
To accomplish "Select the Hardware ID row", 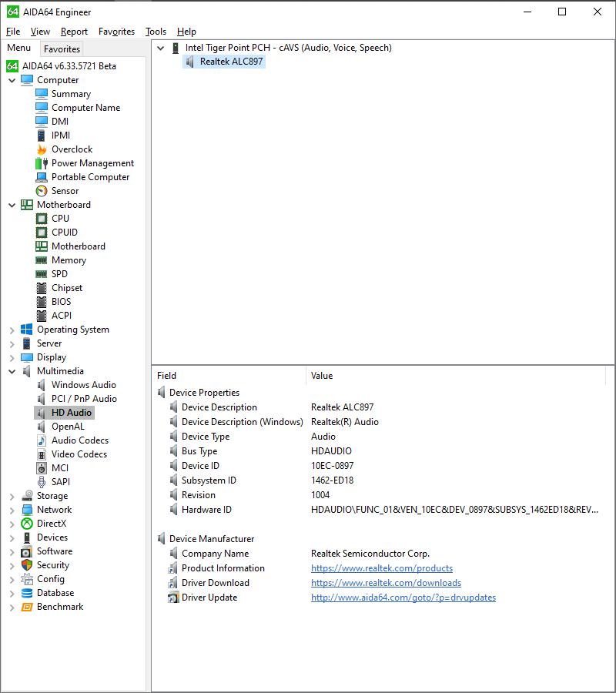I will click(383, 510).
